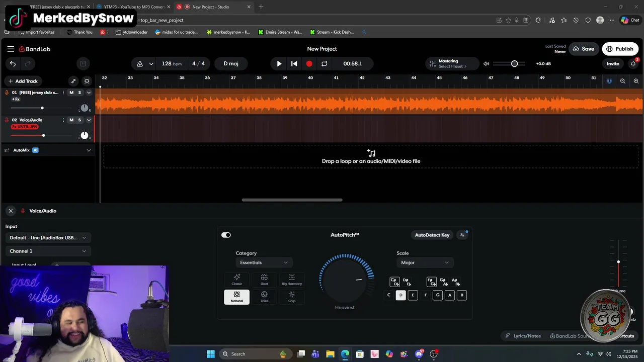
Task: Click track 01 pan knob
Action: pos(85,108)
